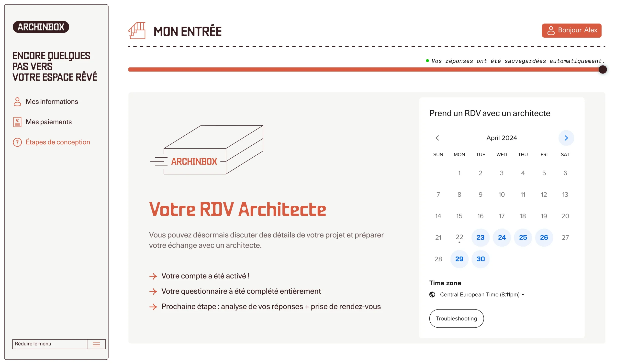Image resolution: width=626 pixels, height=364 pixels.
Task: Click the ARCHINBOX logo in sidebar
Action: tap(41, 27)
